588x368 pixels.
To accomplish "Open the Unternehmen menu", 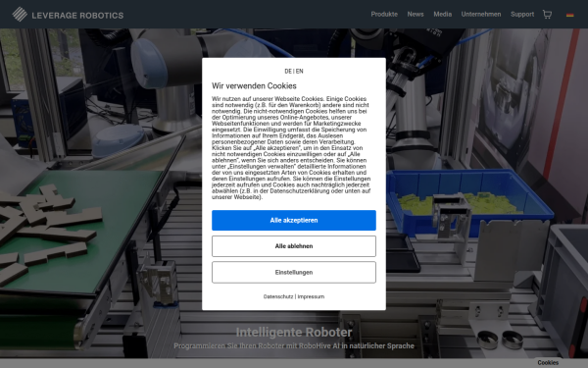I will [x=481, y=15].
